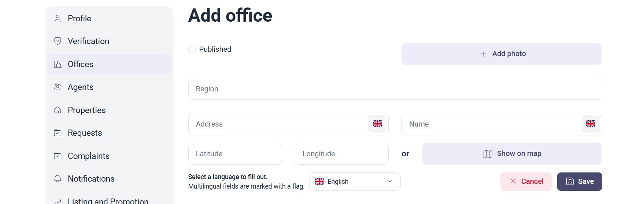
Task: Click the Show on map button
Action: click(512, 154)
